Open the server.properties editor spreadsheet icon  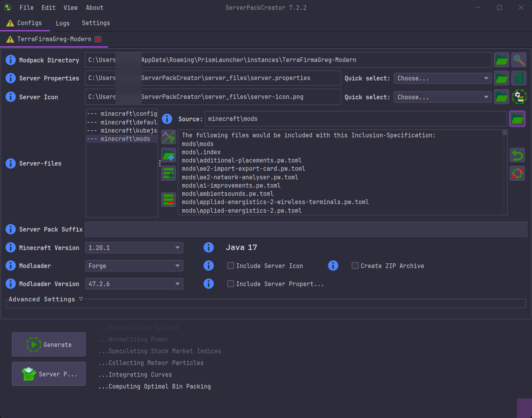click(519, 78)
